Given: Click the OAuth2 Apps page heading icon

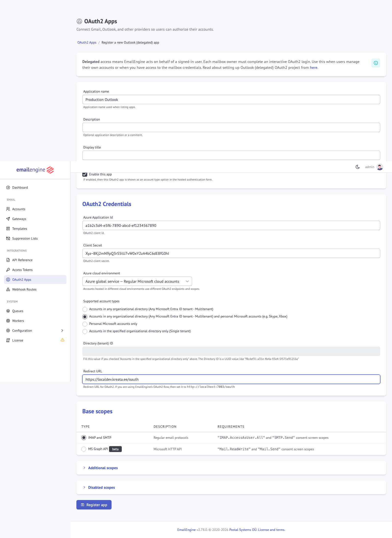Looking at the screenshot, I should tap(79, 21).
